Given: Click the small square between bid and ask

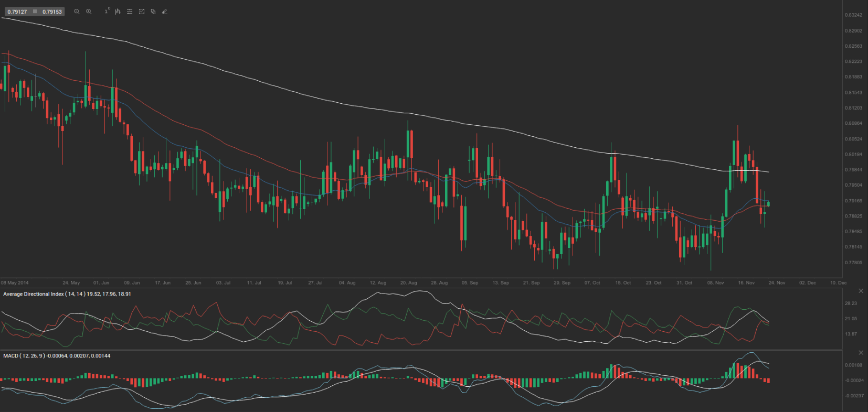Looking at the screenshot, I should click(x=35, y=12).
